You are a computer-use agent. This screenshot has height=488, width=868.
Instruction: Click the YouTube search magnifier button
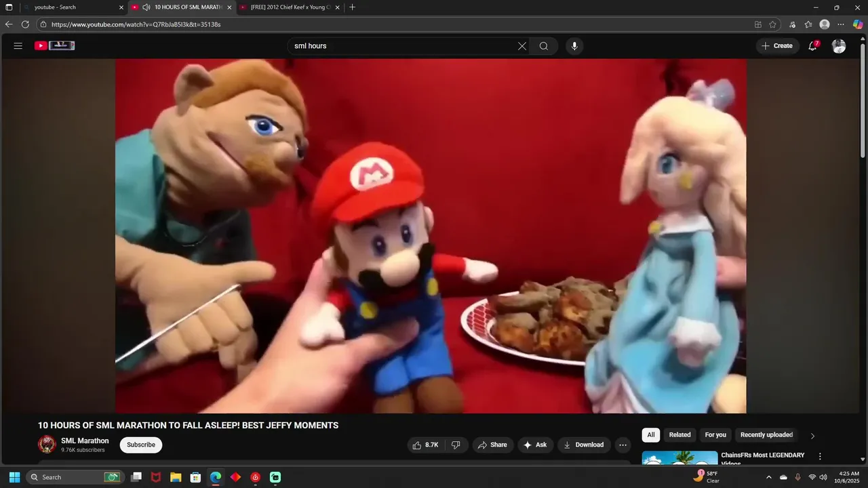click(x=544, y=46)
